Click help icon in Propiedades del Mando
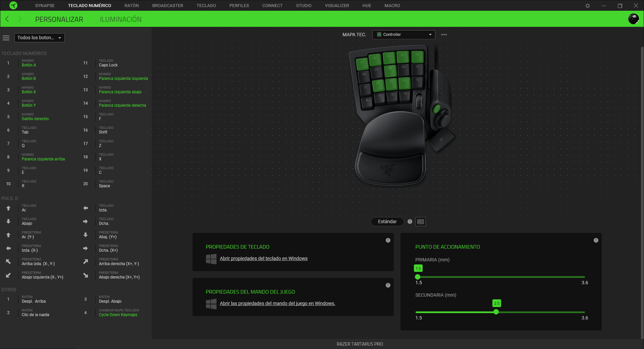This screenshot has width=644, height=349. 388,285
